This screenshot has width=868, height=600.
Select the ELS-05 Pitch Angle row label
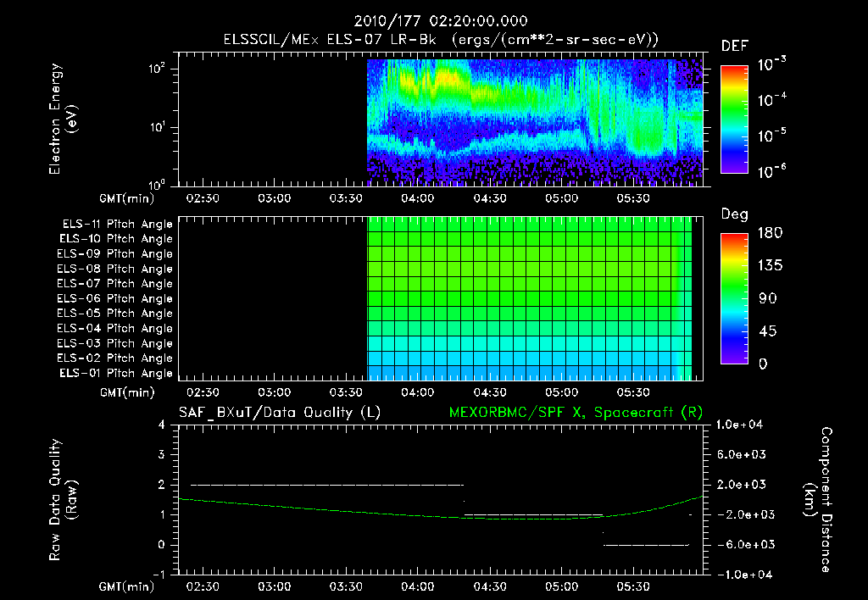point(114,314)
